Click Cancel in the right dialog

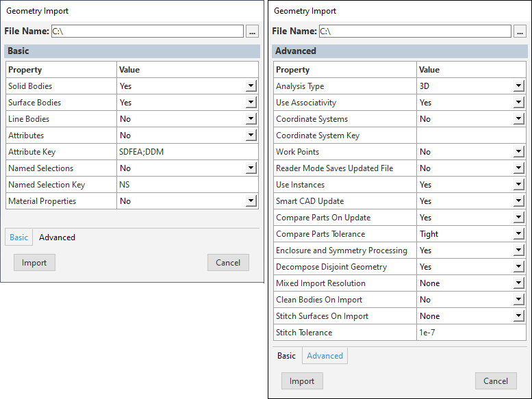coord(496,381)
